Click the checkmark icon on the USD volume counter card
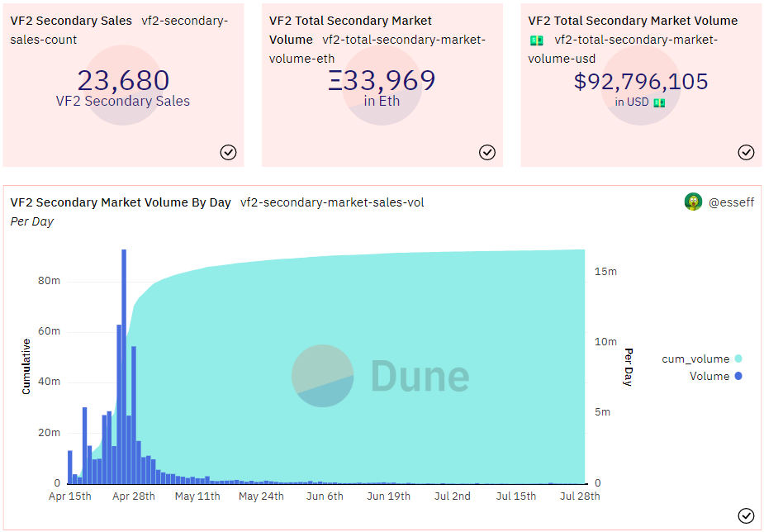764x532 pixels. pos(746,152)
